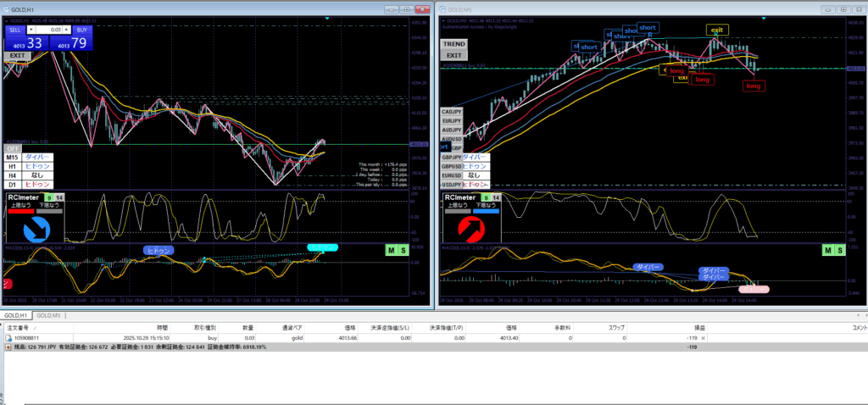Click the order icon beside ticket 105908811
Viewport: 868px width, 405px height.
[8, 338]
